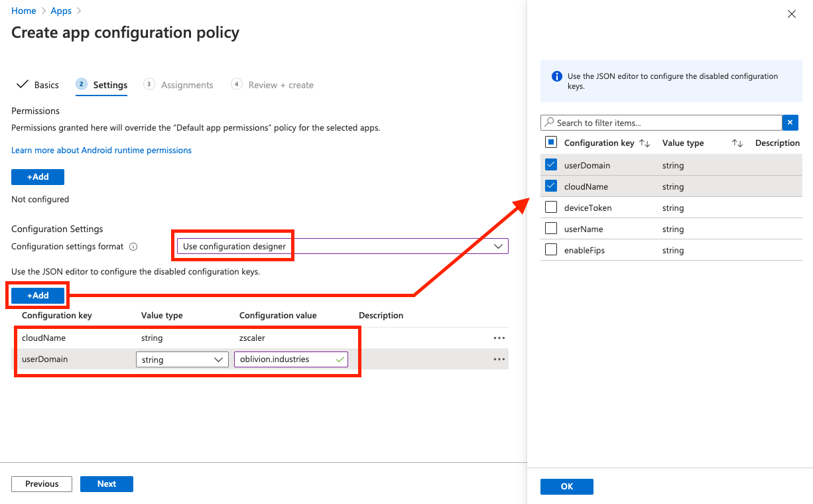Sort by Configuration key column arrows
Image resolution: width=813 pixels, height=504 pixels.
(644, 143)
